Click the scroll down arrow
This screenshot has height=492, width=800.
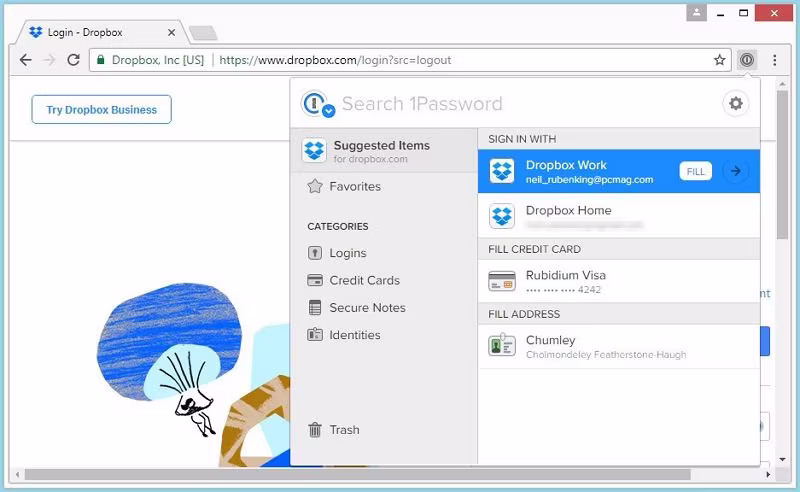coord(783,459)
